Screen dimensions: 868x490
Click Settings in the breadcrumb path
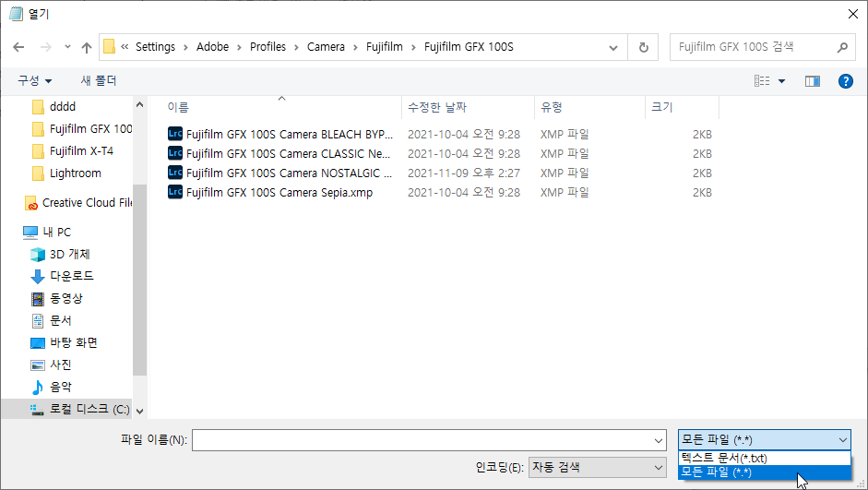pyautogui.click(x=155, y=47)
